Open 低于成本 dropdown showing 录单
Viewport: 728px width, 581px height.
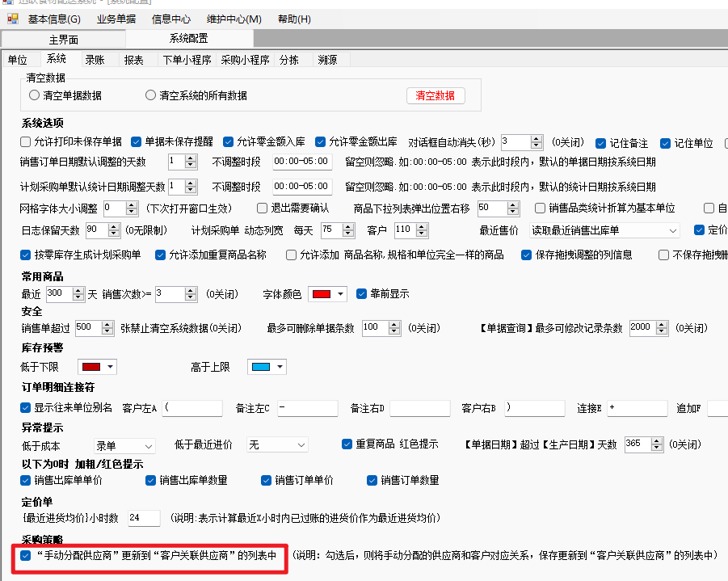point(124,446)
